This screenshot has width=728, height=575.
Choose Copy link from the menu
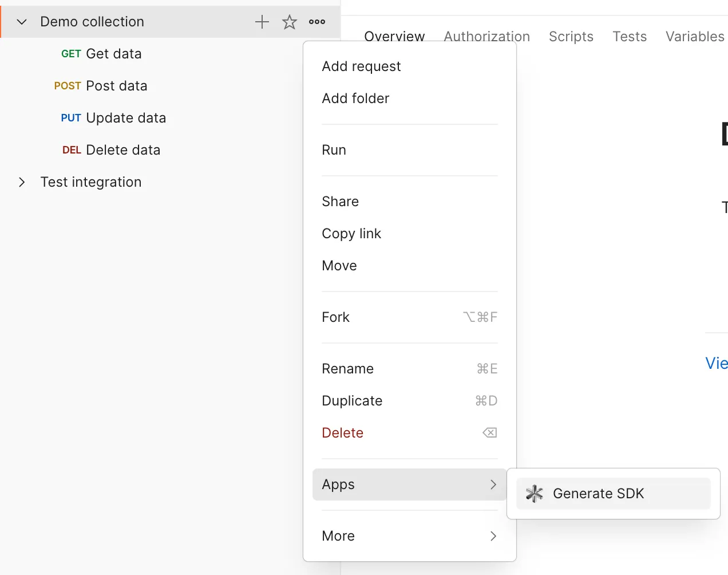coord(351,233)
